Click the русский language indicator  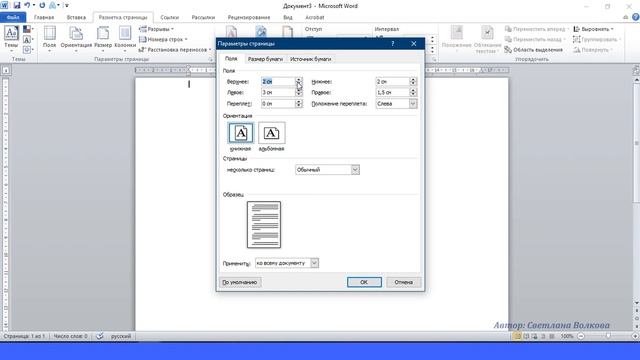click(121, 336)
